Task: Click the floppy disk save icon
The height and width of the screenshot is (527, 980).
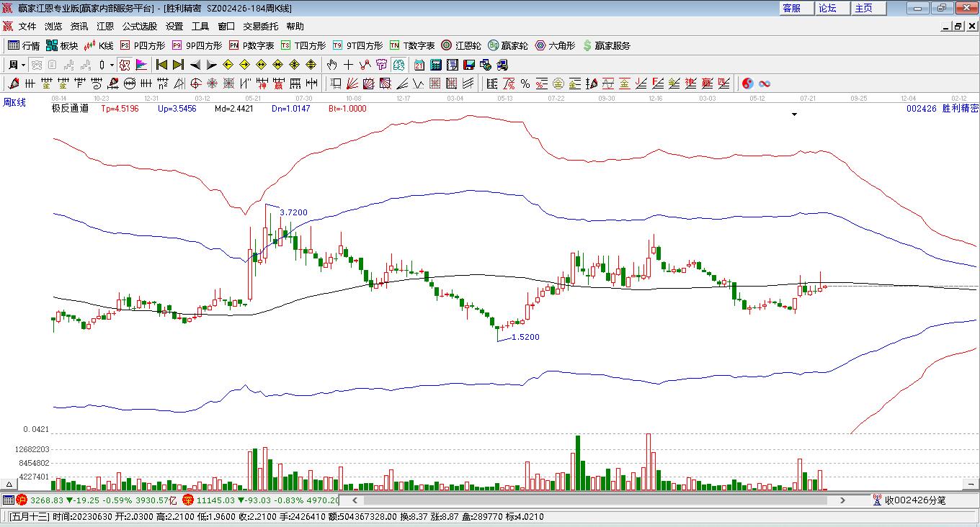Action: point(468,65)
